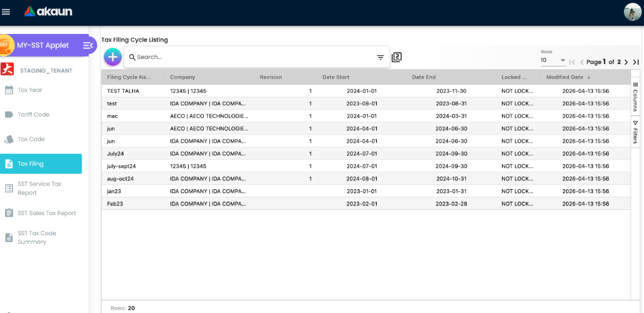Click date end 2023-02-28 cell

click(x=451, y=204)
